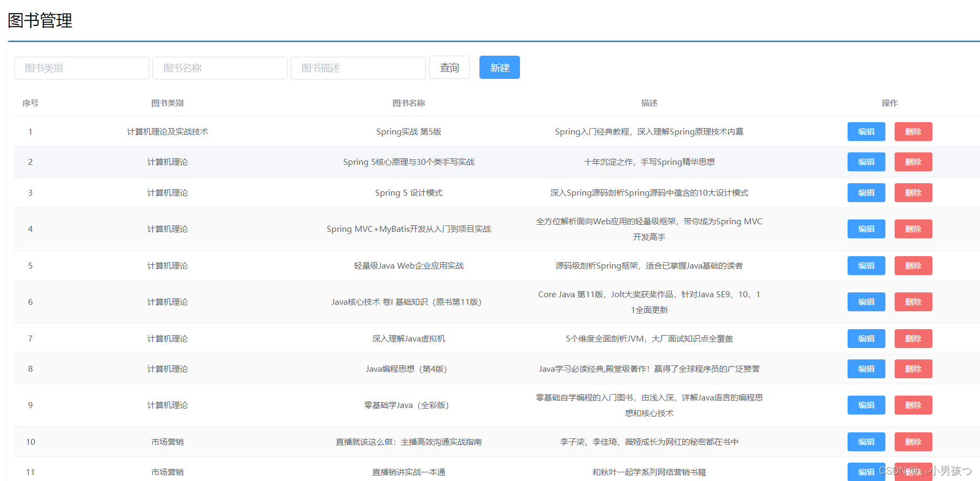This screenshot has width=980, height=481.
Task: Click the description 李子柒、李佳琦、薇娅成长为网红的秘密都在书中
Action: pyautogui.click(x=649, y=442)
